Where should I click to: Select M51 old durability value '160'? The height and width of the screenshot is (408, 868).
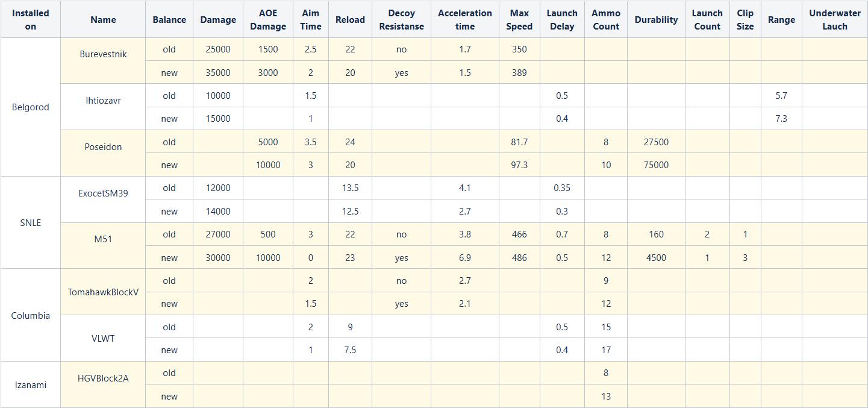tap(656, 234)
